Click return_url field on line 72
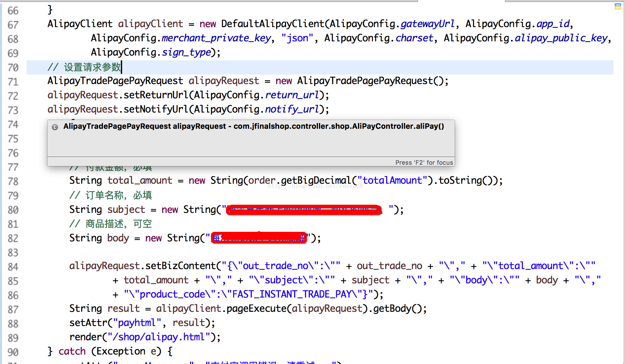Screen dimensions: 625x364 [x=292, y=95]
